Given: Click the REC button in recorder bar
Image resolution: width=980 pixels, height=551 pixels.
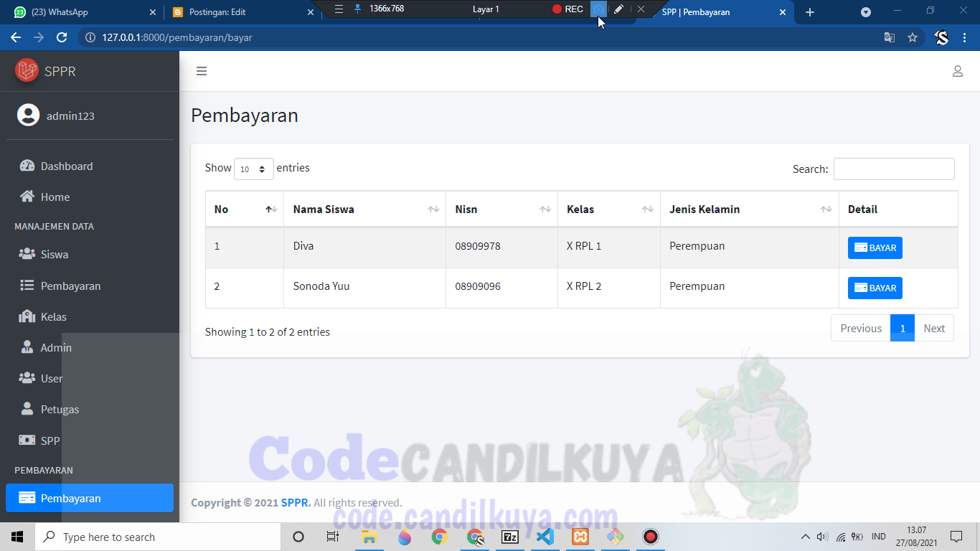Looking at the screenshot, I should point(567,9).
